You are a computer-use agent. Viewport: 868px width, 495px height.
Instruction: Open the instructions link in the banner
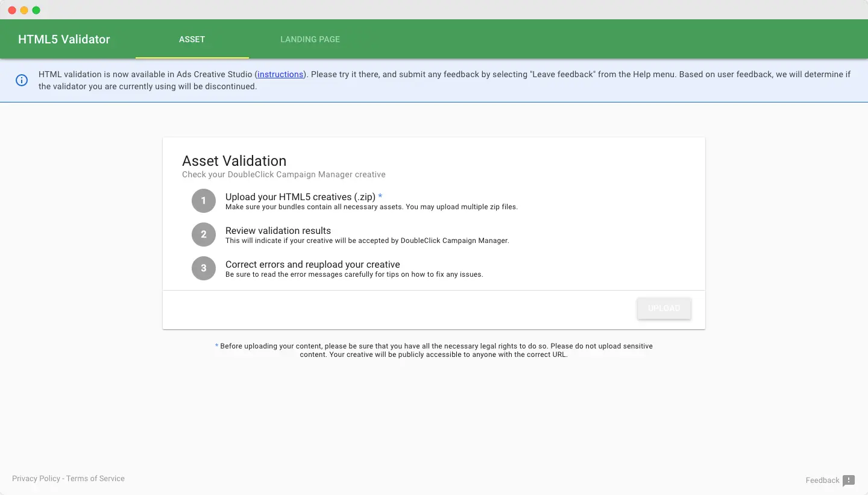tap(280, 74)
